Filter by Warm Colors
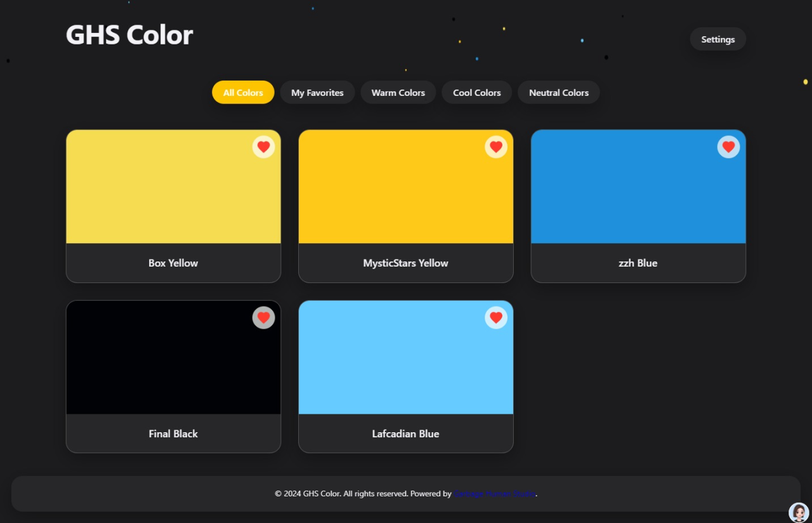This screenshot has width=812, height=523. tap(398, 93)
